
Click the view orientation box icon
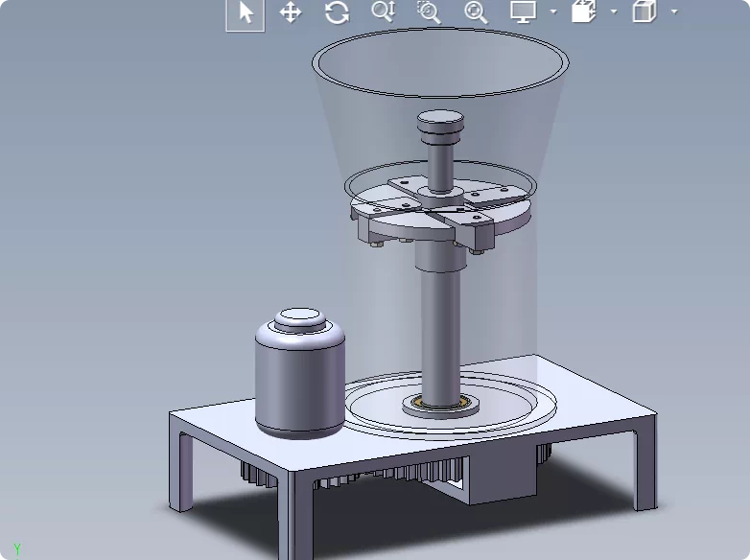[x=584, y=12]
